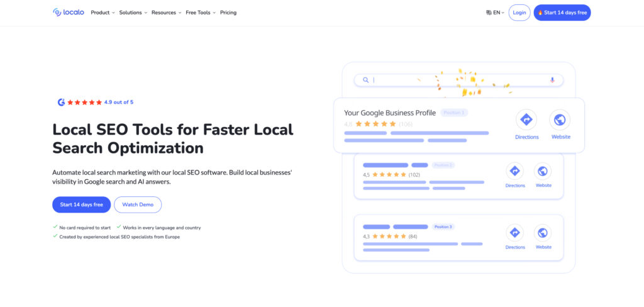
Task: Click Directions icon on Position 3 card
Action: pos(514,233)
